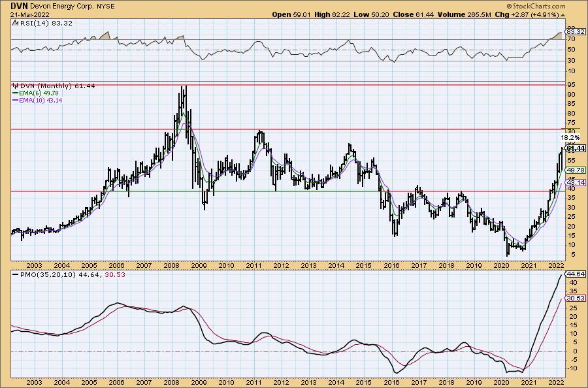
Task: Click the Chg +2.87 (+4.91%) value
Action: pyautogui.click(x=527, y=14)
